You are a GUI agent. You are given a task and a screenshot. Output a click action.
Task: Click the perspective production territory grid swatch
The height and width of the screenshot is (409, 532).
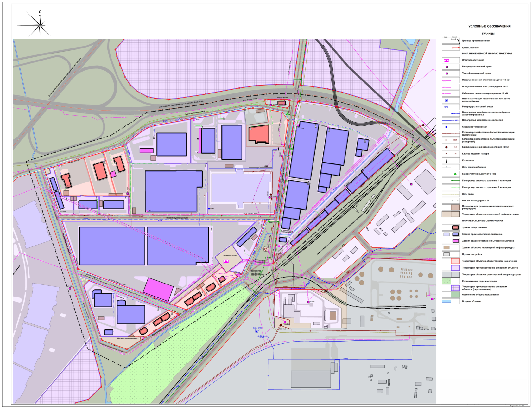[455, 288]
